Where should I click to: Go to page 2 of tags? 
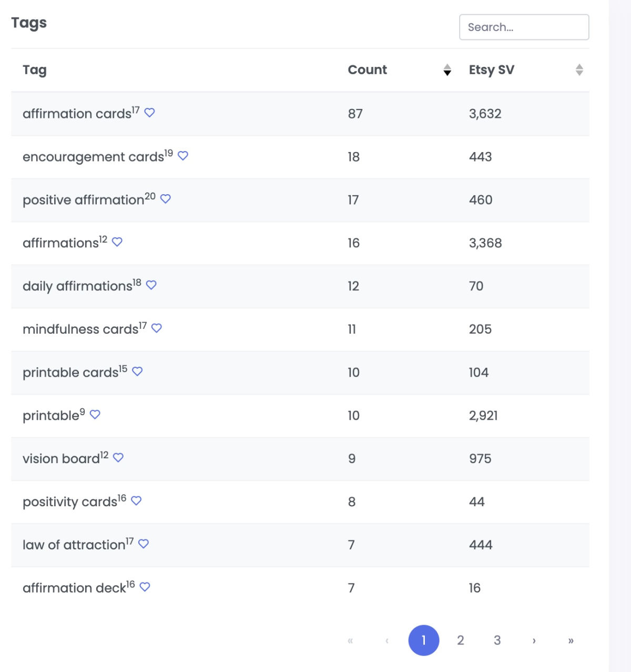[461, 640]
